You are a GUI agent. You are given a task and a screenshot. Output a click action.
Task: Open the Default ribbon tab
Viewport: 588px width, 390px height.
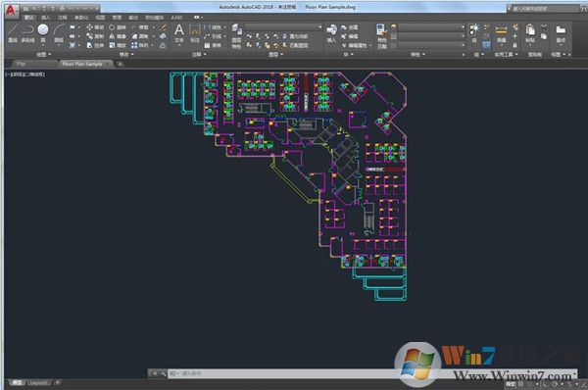click(29, 18)
